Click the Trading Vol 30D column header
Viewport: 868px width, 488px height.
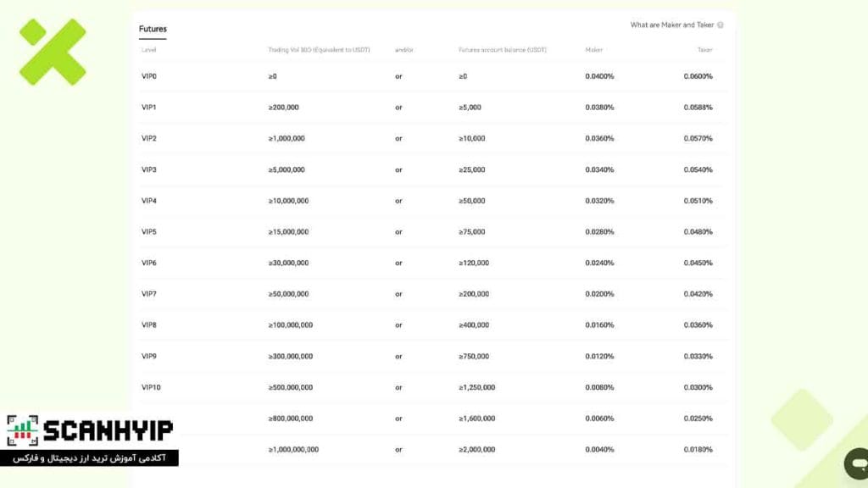[319, 50]
